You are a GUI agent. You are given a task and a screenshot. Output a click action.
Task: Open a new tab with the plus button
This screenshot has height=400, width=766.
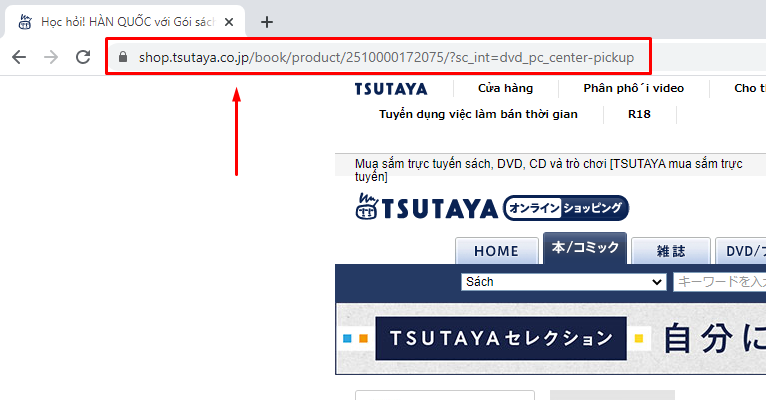tap(267, 22)
